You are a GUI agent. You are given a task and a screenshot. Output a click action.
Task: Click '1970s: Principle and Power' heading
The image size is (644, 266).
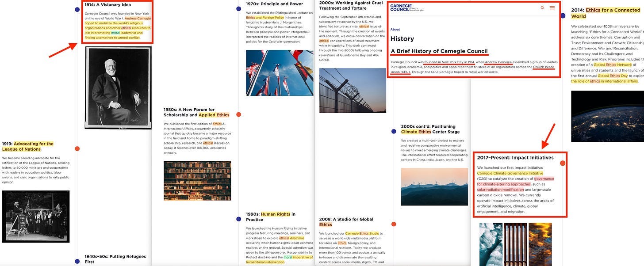(x=274, y=4)
